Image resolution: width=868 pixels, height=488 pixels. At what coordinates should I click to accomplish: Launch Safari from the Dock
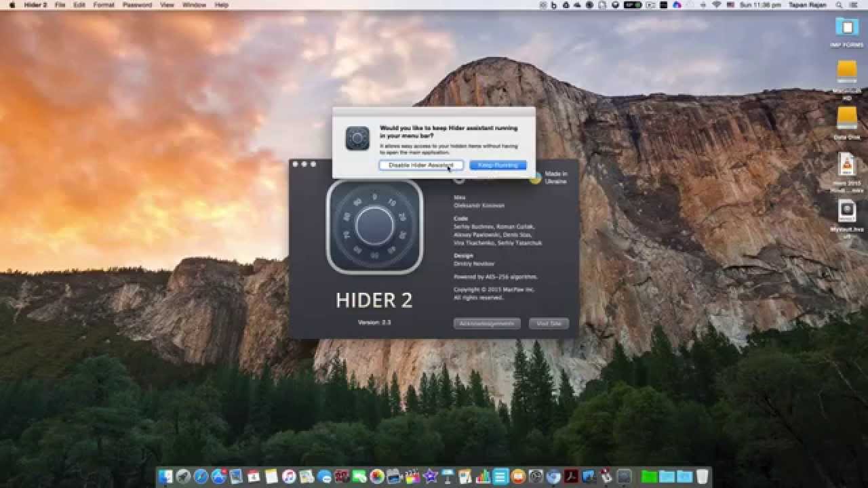pyautogui.click(x=201, y=476)
